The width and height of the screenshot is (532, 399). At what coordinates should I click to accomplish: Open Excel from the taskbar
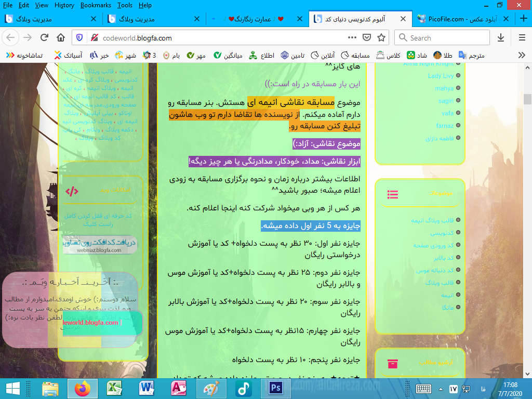114,388
